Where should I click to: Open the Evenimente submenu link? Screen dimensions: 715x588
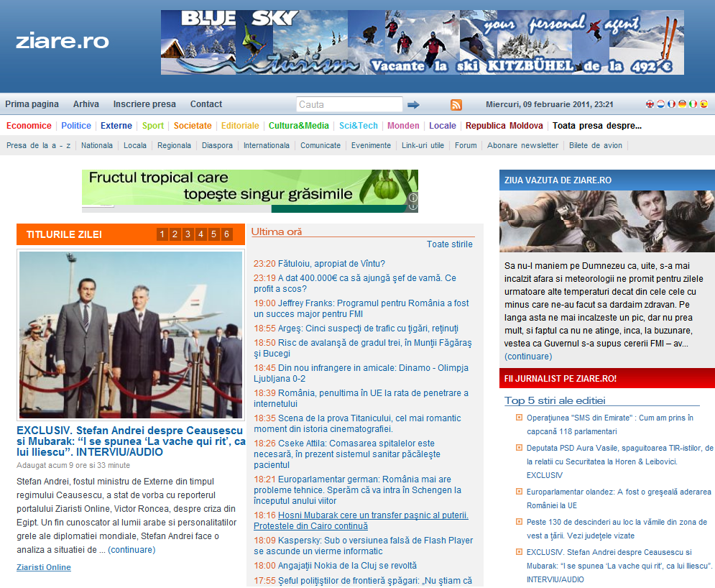(371, 145)
